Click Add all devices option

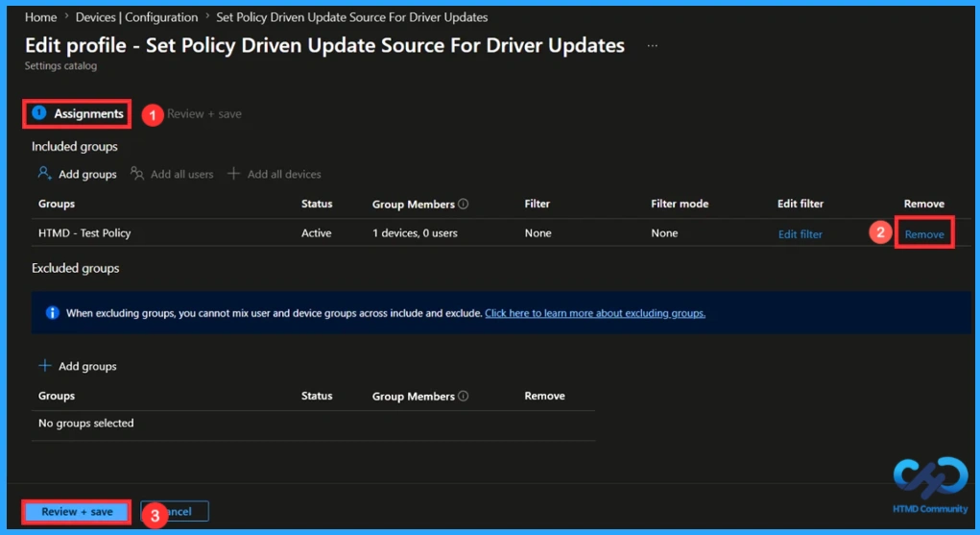pyautogui.click(x=275, y=174)
